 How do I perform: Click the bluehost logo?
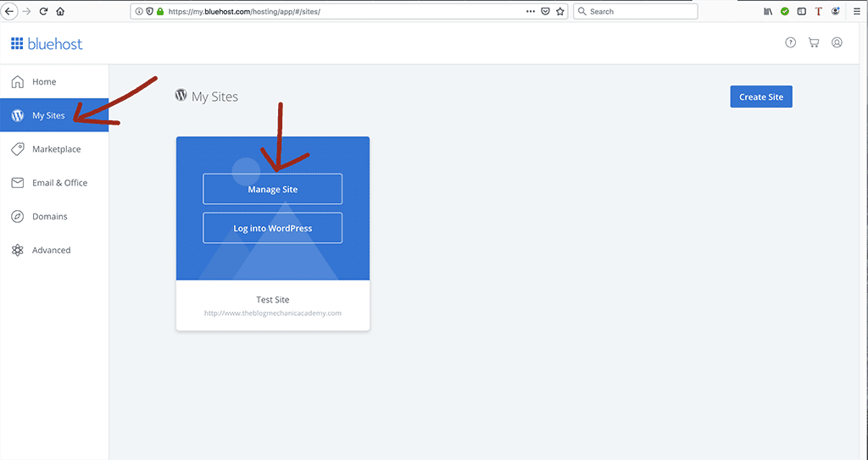coord(47,43)
